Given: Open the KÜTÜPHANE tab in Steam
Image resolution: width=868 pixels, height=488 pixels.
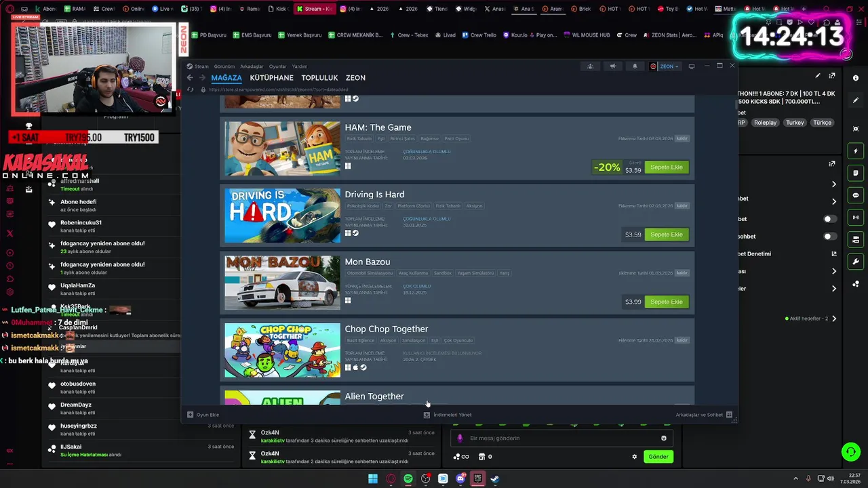Looking at the screenshot, I should point(271,78).
